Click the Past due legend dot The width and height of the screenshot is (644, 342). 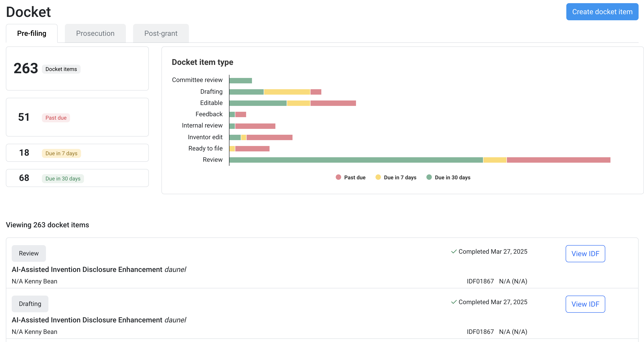coord(338,177)
